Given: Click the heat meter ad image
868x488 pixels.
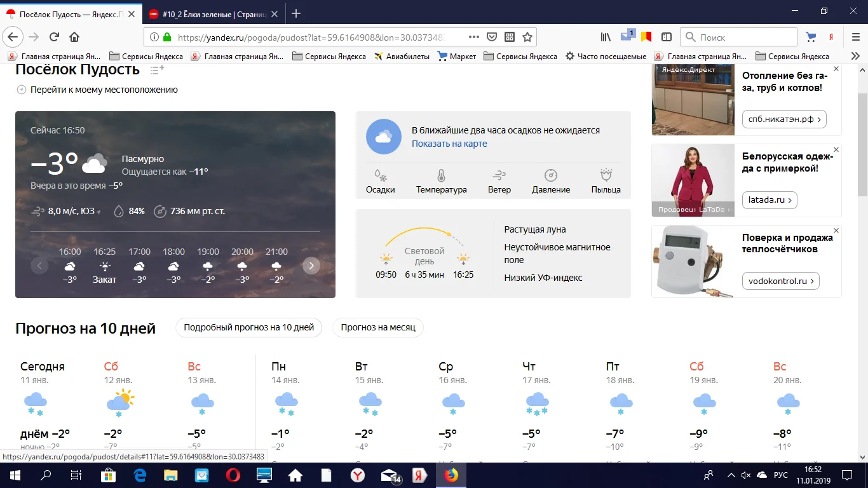Looking at the screenshot, I should click(x=693, y=261).
